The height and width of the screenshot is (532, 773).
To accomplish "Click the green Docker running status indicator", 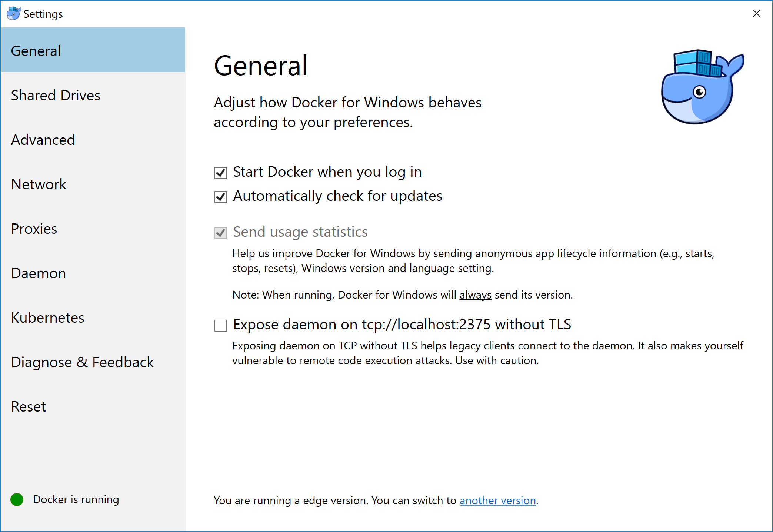I will pyautogui.click(x=17, y=499).
